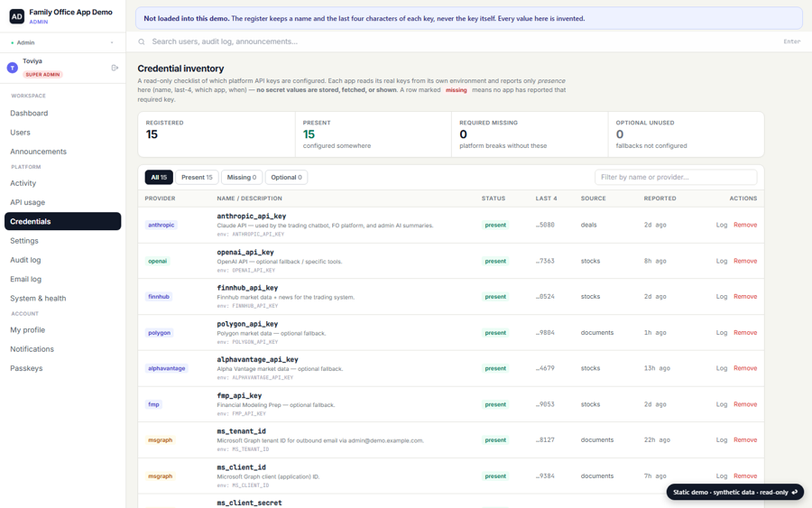Remove the finnhub_api_key row
This screenshot has height=508, width=812.
(x=745, y=297)
